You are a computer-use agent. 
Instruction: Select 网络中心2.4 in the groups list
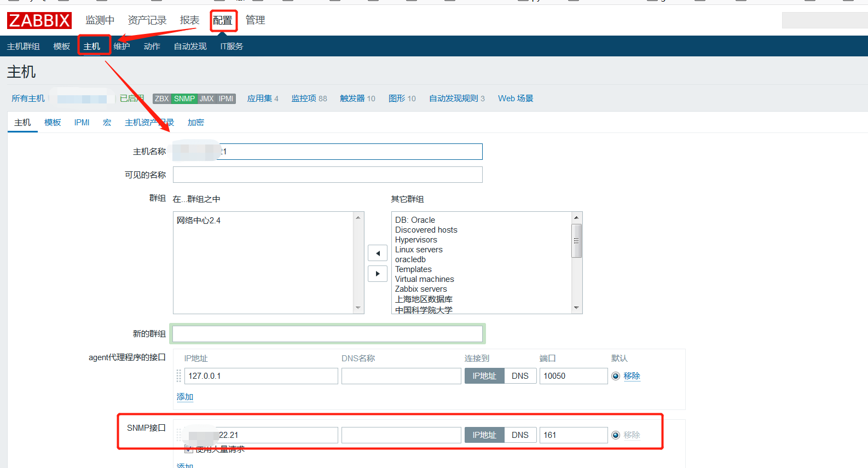coord(199,221)
